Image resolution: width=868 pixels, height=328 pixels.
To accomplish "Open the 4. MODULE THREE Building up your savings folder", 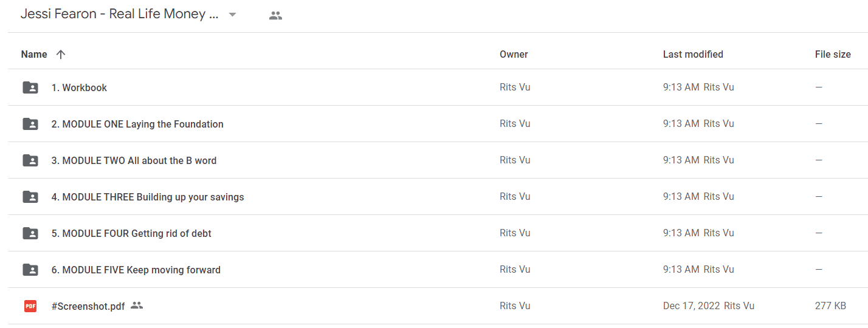I will coord(148,197).
